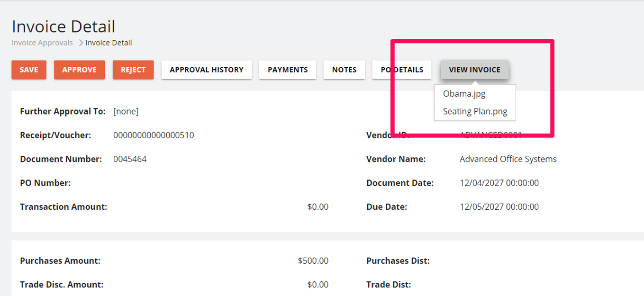644x296 pixels.
Task: Click vendor name Advanced Office Systems
Action: 508,159
